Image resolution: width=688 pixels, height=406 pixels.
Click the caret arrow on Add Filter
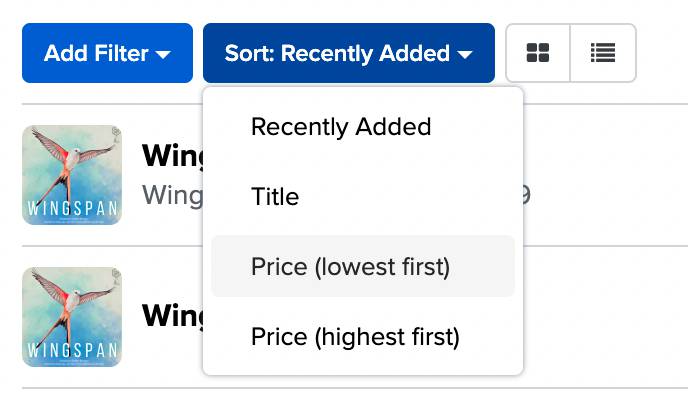(x=163, y=55)
